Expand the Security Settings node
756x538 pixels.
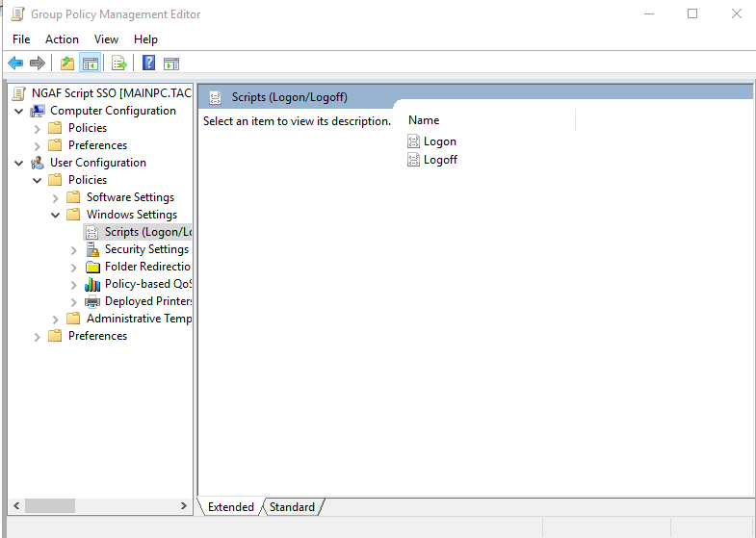coord(74,249)
